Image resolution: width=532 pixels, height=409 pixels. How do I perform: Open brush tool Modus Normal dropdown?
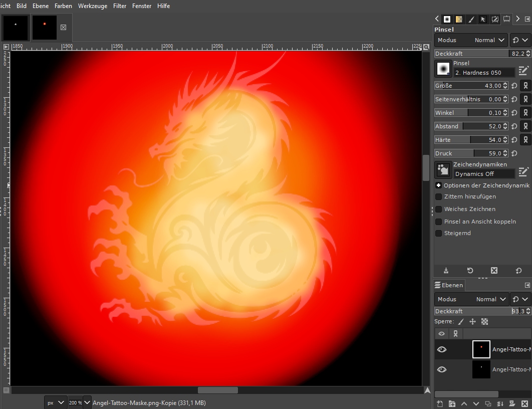[471, 40]
